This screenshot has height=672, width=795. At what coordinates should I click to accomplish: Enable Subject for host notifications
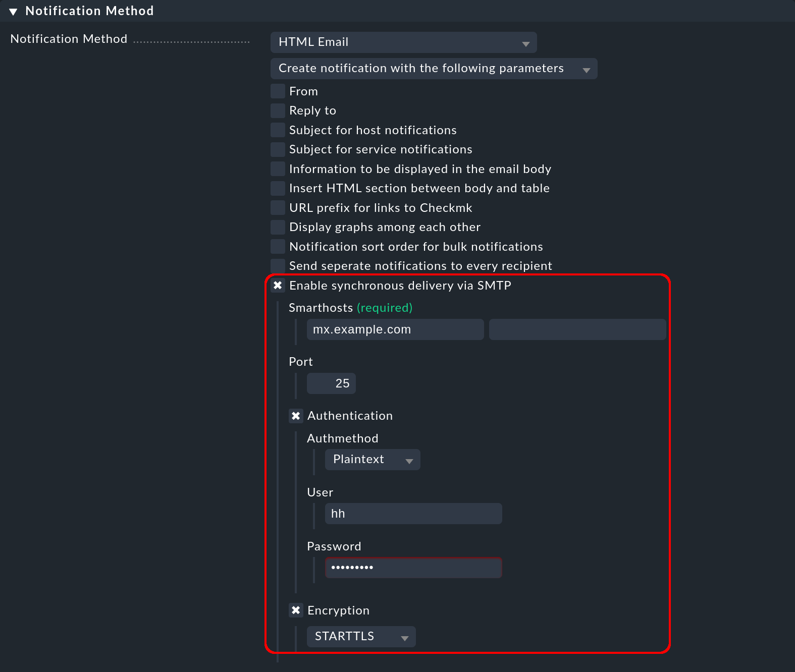coord(278,130)
